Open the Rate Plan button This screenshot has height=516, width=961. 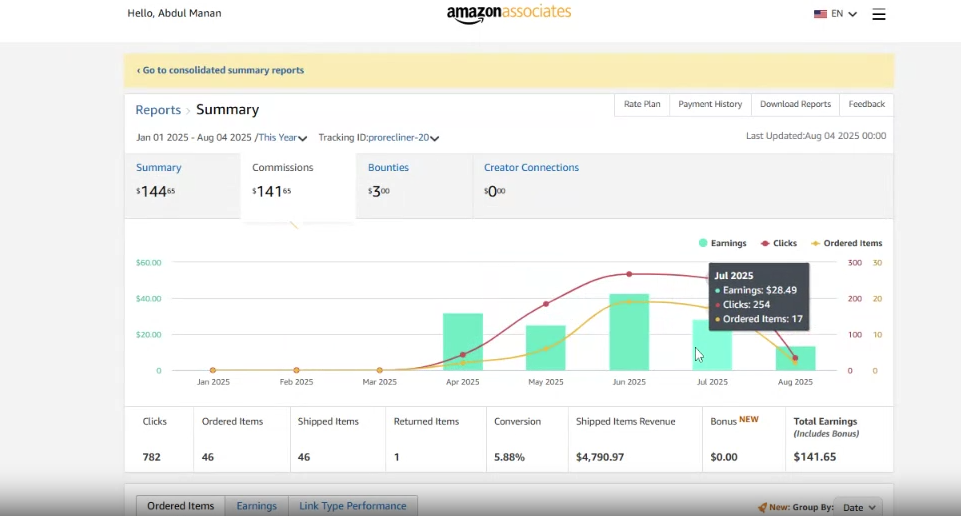coord(642,104)
